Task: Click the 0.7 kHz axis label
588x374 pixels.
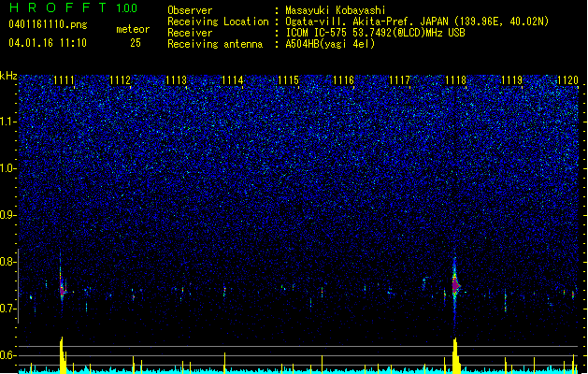Action: pos(8,309)
